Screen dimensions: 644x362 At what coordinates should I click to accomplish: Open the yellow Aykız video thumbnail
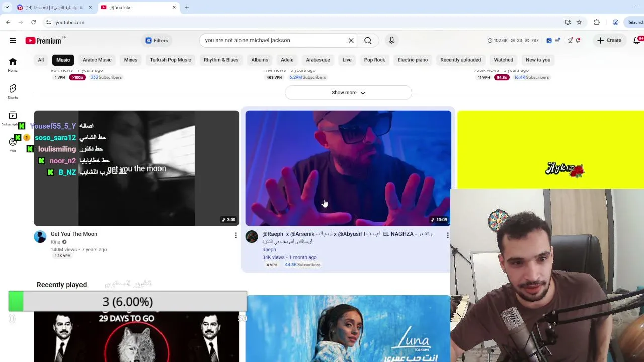pyautogui.click(x=550, y=150)
